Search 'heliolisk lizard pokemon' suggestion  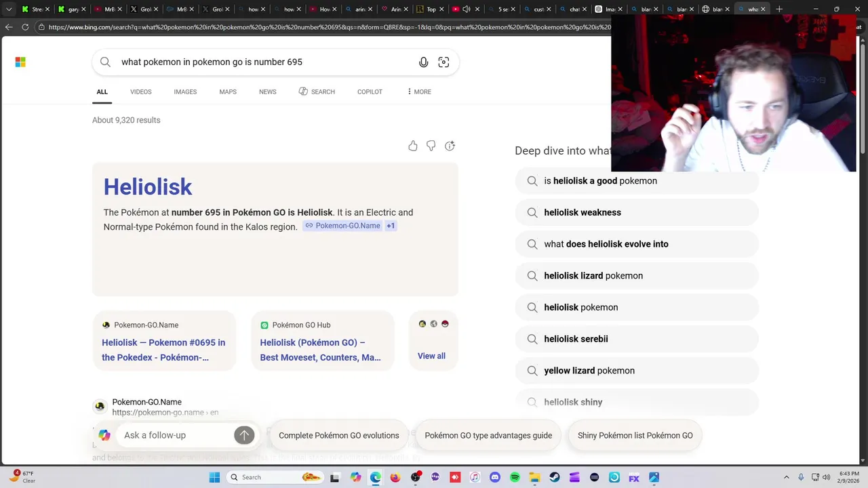pyautogui.click(x=637, y=276)
